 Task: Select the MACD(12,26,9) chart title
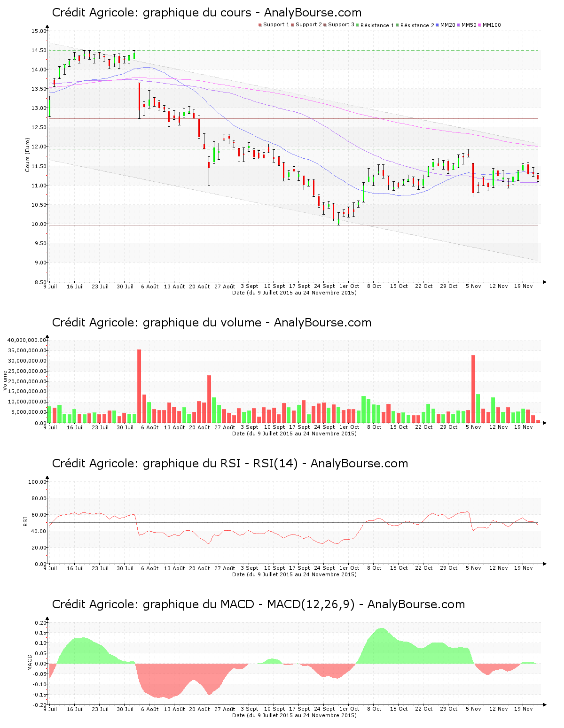coord(258,604)
